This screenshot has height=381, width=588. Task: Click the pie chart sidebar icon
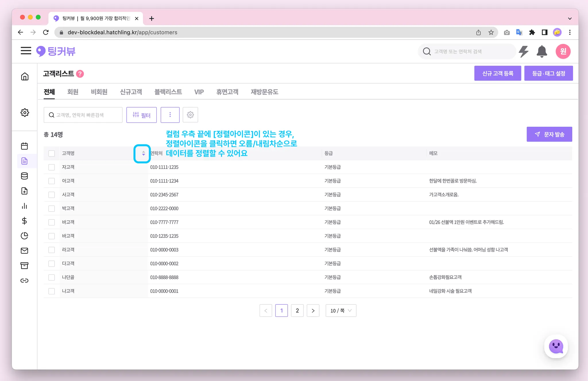click(24, 236)
